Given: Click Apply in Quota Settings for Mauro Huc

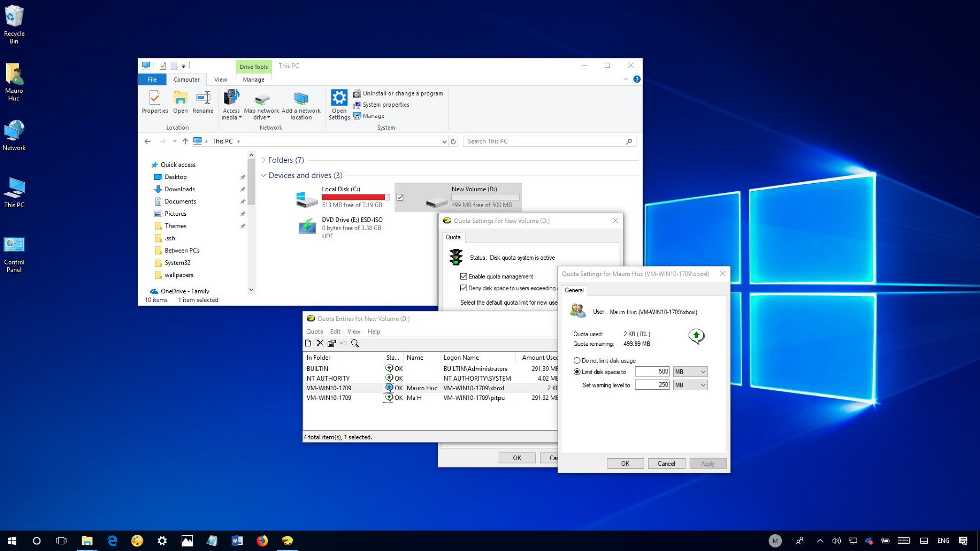Looking at the screenshot, I should (x=707, y=463).
